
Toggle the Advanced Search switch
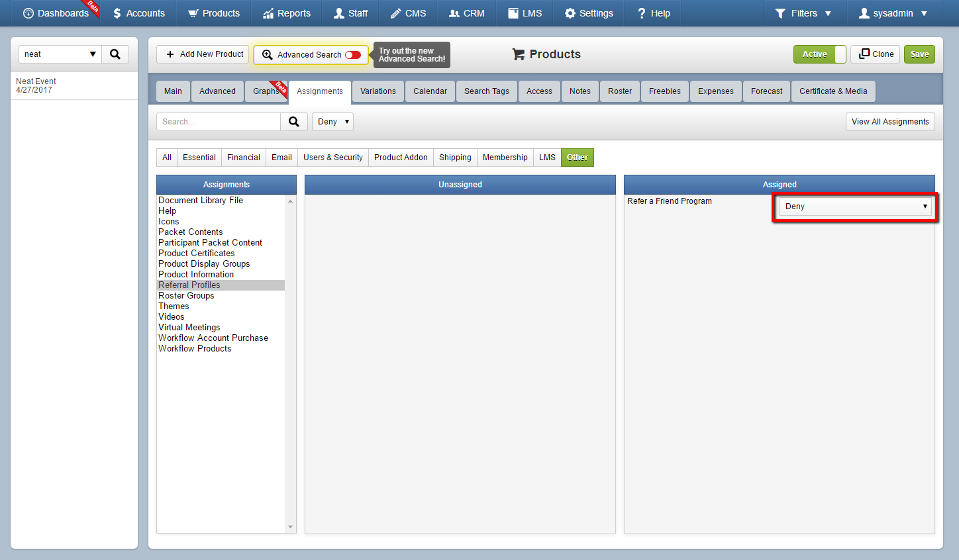tap(353, 55)
